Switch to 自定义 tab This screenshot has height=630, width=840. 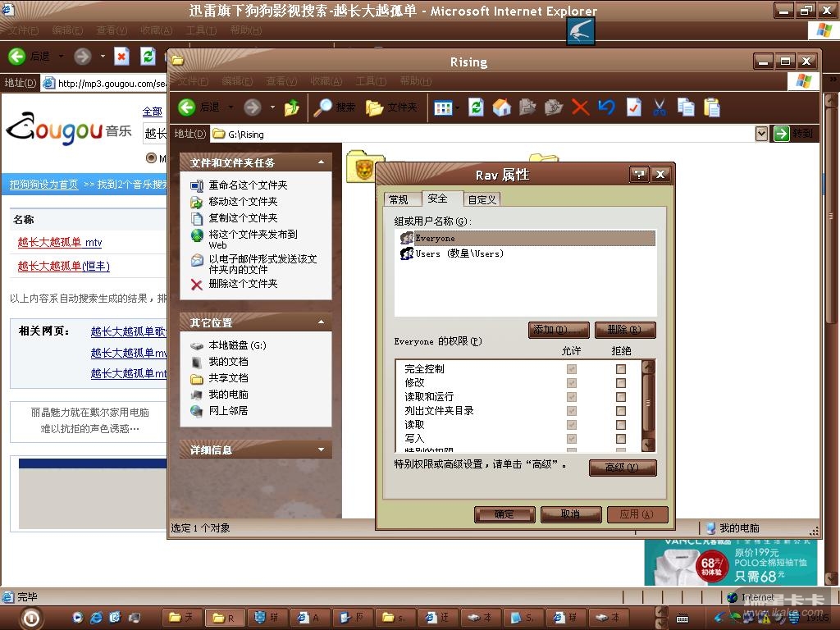pos(482,200)
